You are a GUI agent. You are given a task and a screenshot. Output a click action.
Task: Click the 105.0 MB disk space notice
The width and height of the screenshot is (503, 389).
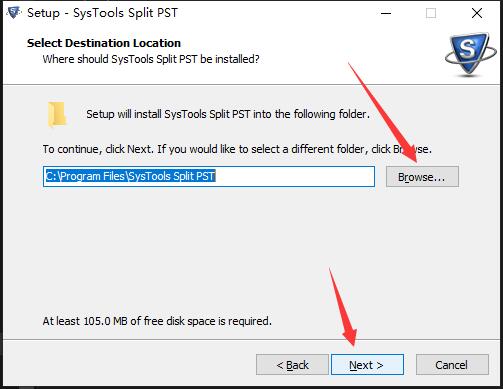click(x=157, y=321)
